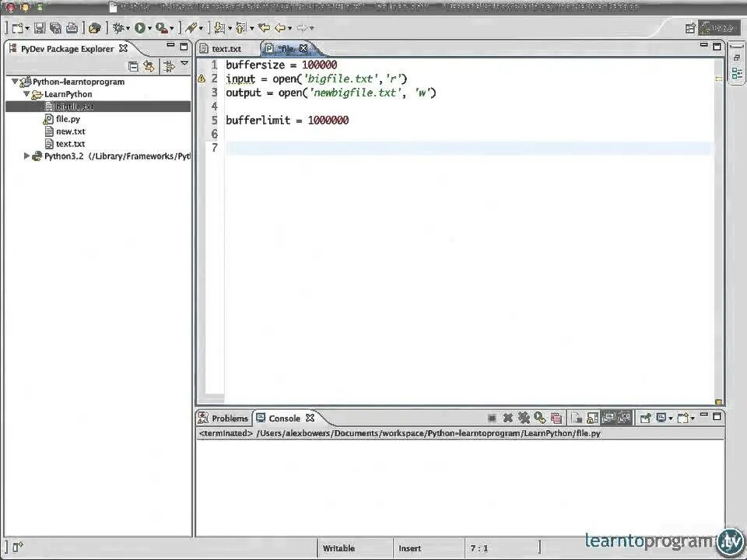This screenshot has width=747, height=560.
Task: Select new.txt in the explorer
Action: (71, 131)
